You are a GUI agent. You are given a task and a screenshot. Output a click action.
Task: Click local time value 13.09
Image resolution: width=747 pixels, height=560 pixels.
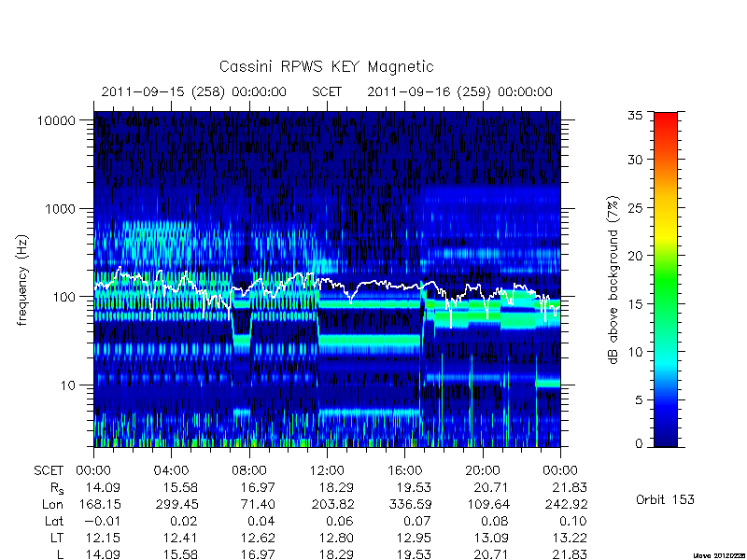click(491, 538)
